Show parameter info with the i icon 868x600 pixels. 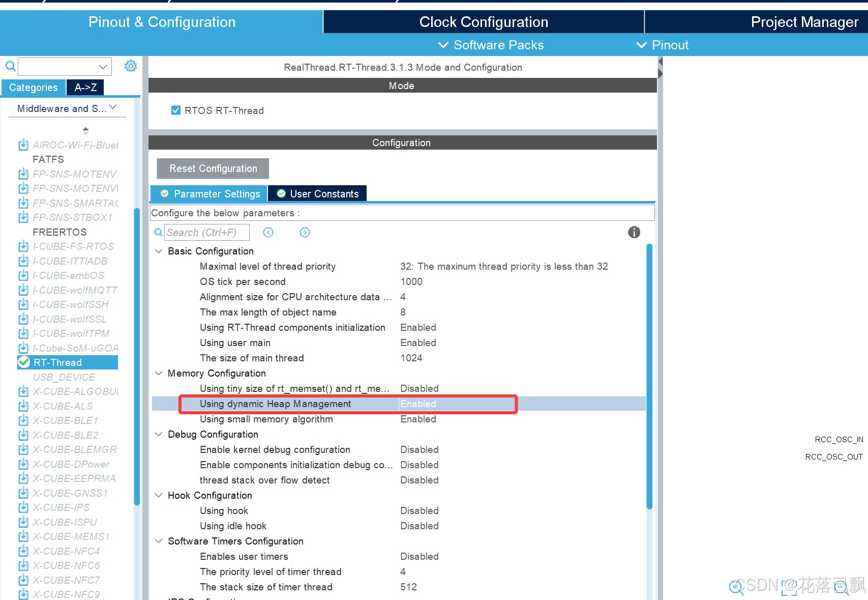(x=634, y=232)
